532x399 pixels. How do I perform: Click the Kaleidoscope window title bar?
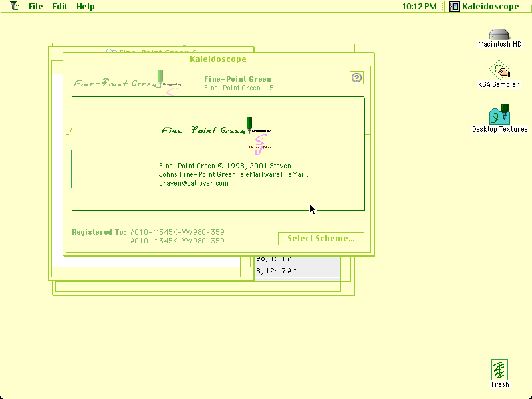218,59
